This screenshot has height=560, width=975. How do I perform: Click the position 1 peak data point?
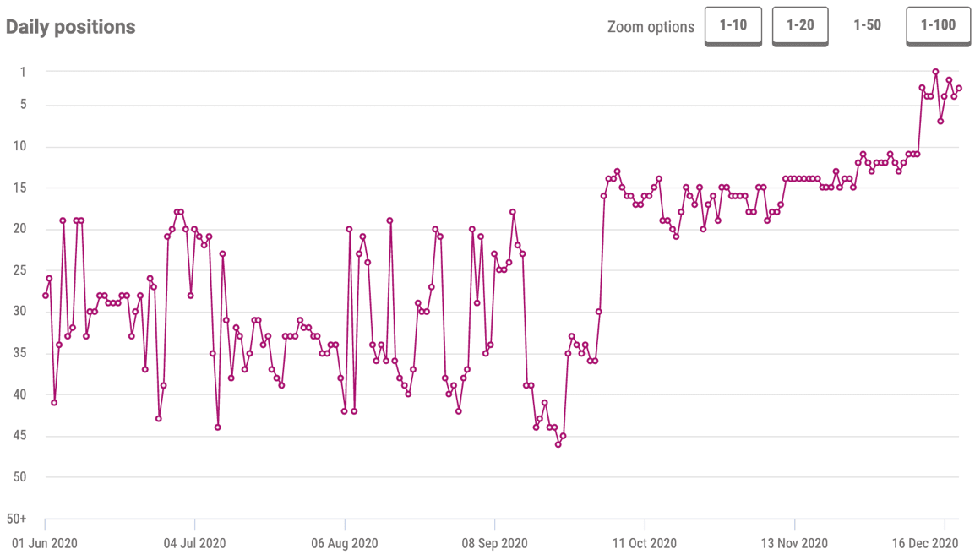pyautogui.click(x=935, y=72)
